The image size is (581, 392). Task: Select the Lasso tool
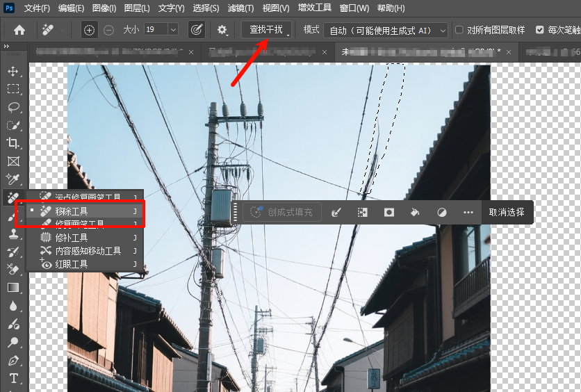13,107
